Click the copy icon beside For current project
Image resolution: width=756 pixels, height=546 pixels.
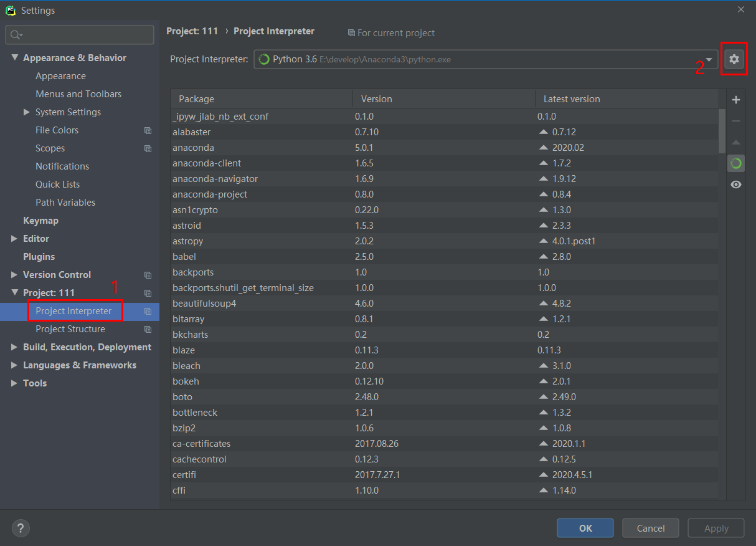(x=351, y=33)
